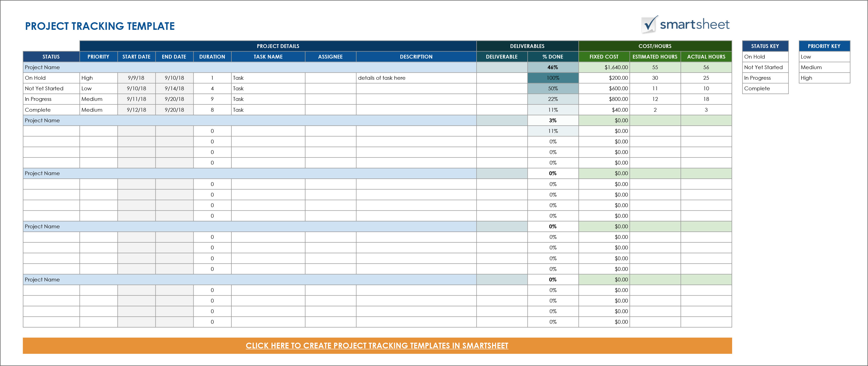This screenshot has height=366, width=868.
Task: Select the 46% project done cell
Action: click(x=553, y=67)
